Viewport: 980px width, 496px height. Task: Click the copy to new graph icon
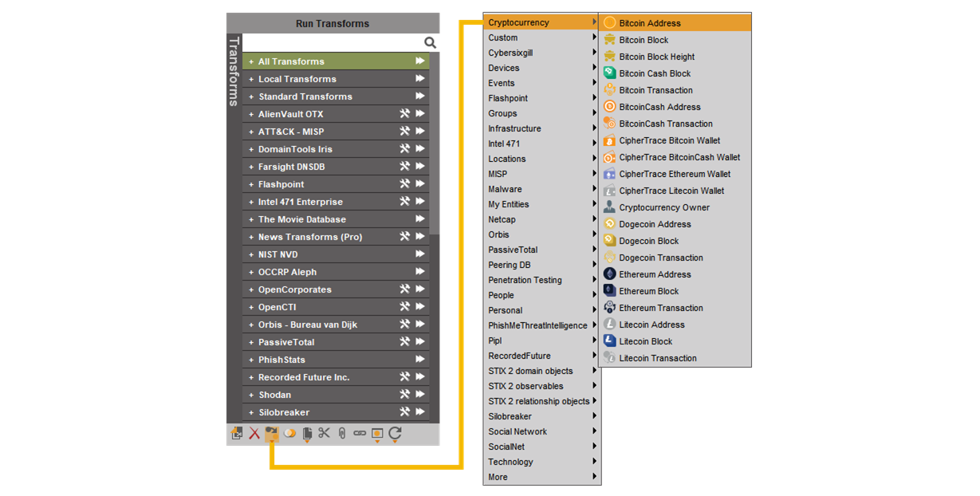[x=237, y=433]
